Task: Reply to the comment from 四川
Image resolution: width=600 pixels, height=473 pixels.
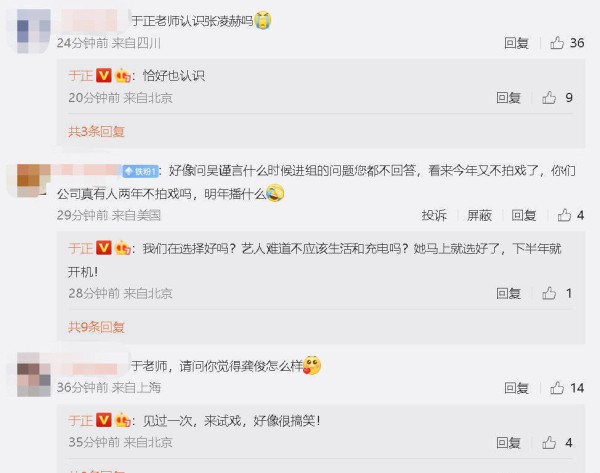Action: (x=517, y=43)
